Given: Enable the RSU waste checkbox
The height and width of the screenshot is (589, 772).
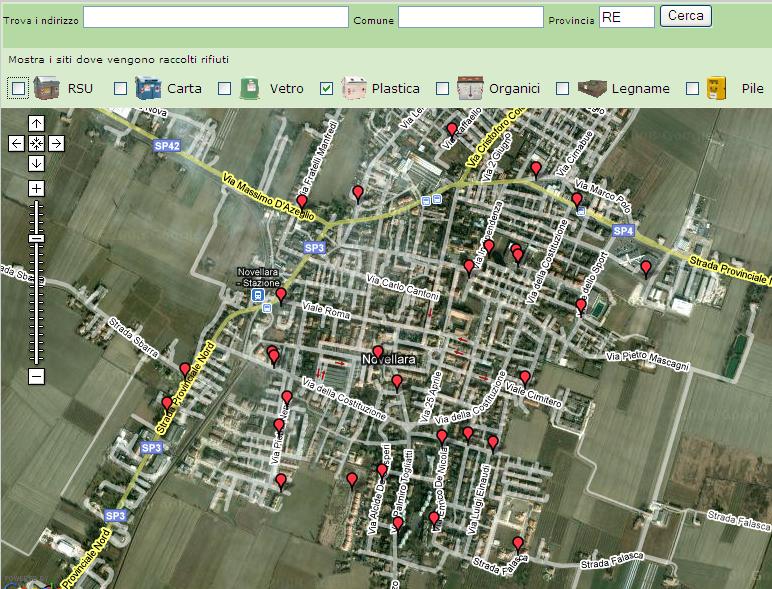Looking at the screenshot, I should 18,89.
